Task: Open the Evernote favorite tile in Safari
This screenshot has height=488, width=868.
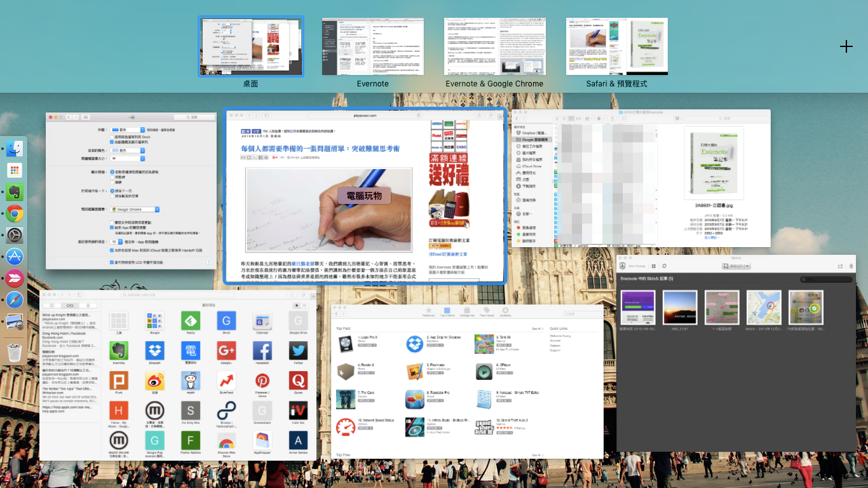Action: point(119,351)
